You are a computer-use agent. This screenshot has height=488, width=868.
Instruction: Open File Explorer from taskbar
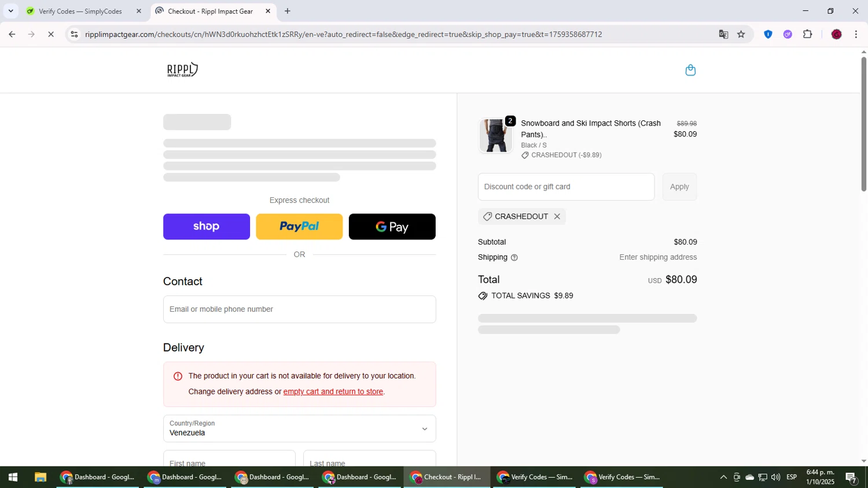pyautogui.click(x=40, y=478)
